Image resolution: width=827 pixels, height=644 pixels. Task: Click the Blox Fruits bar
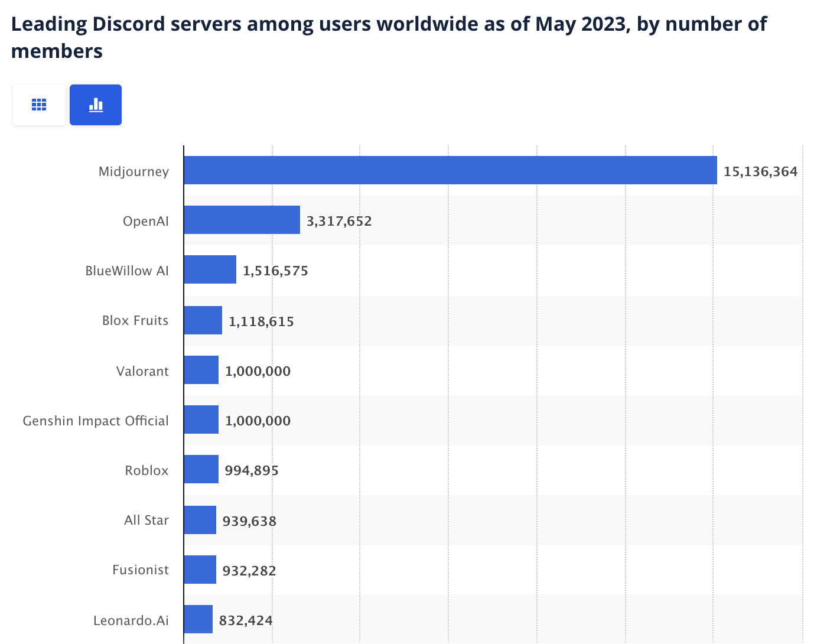coord(203,320)
